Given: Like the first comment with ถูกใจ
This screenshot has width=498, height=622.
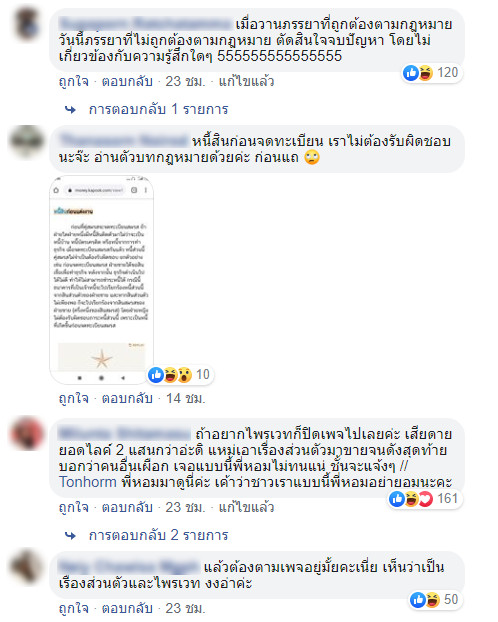Looking at the screenshot, I should tap(74, 81).
